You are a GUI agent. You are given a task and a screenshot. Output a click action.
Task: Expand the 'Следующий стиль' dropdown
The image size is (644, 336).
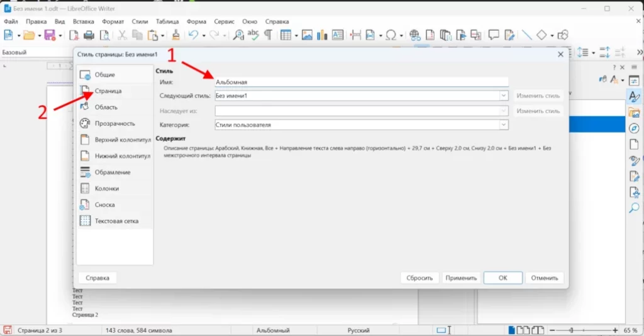pyautogui.click(x=504, y=96)
